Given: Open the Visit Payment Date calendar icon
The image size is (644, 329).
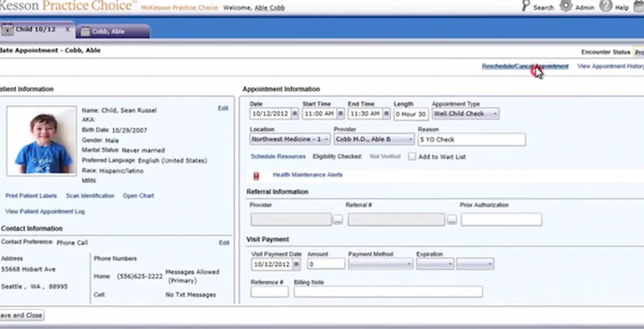Looking at the screenshot, I should click(296, 264).
